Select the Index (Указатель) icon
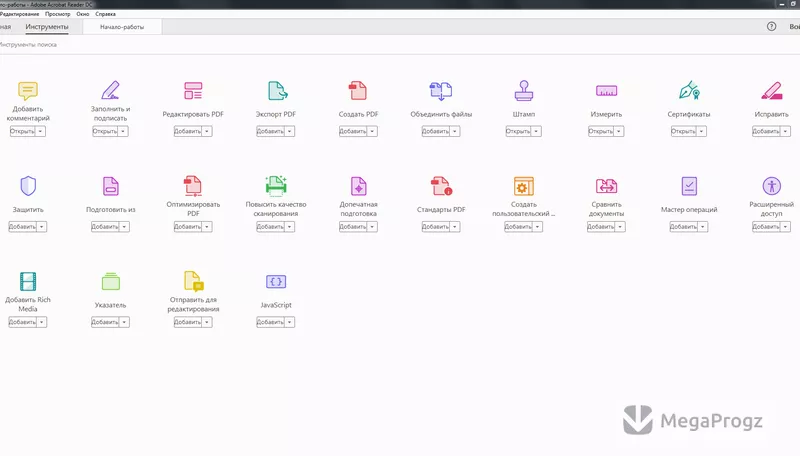The width and height of the screenshot is (800, 456). (110, 282)
